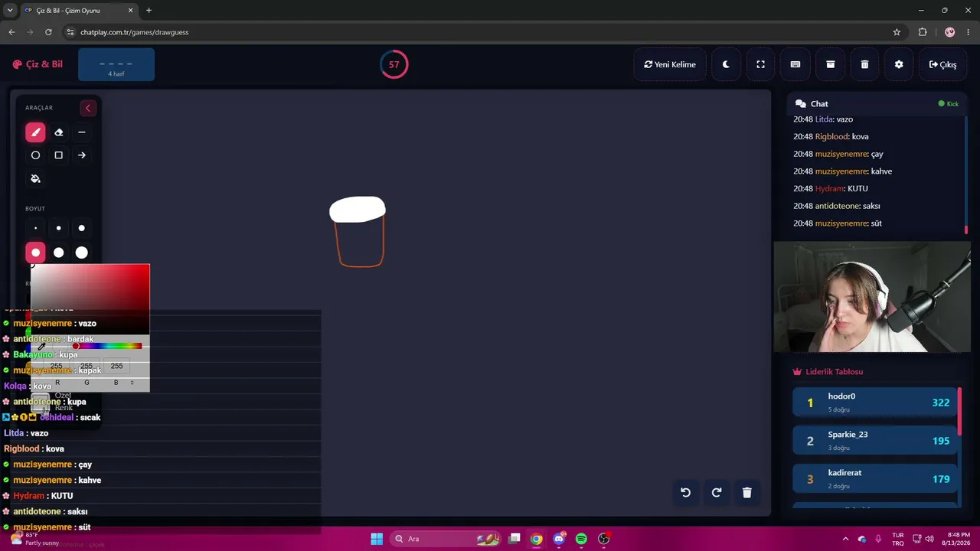Show hidden system tray icons

(x=845, y=539)
